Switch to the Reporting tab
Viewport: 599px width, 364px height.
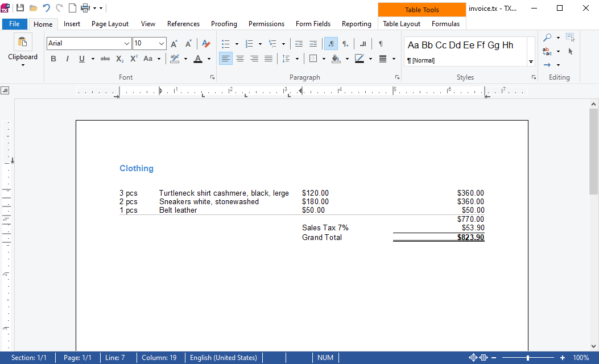[357, 24]
